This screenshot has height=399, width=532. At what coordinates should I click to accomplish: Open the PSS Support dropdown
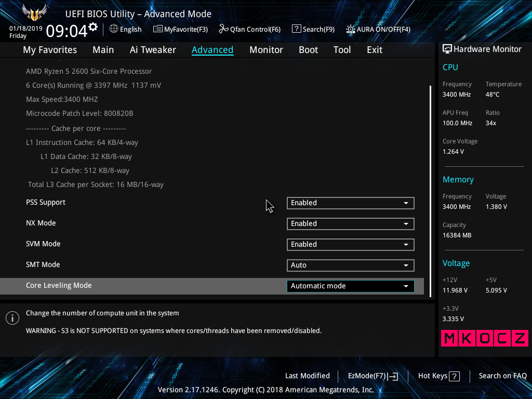coord(351,203)
